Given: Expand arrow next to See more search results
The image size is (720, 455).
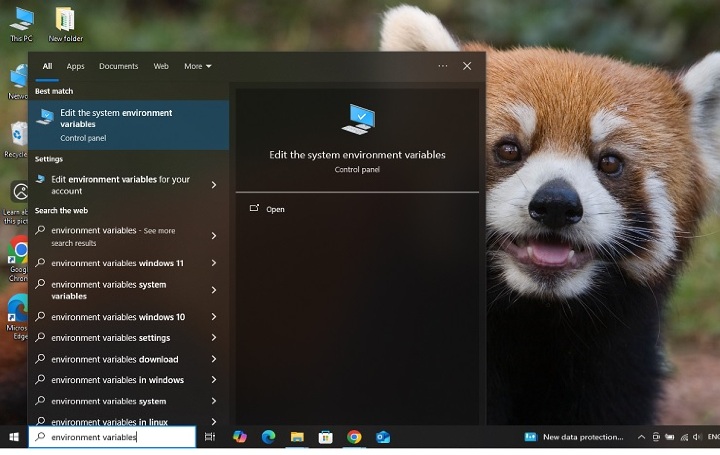Looking at the screenshot, I should pyautogui.click(x=214, y=236).
